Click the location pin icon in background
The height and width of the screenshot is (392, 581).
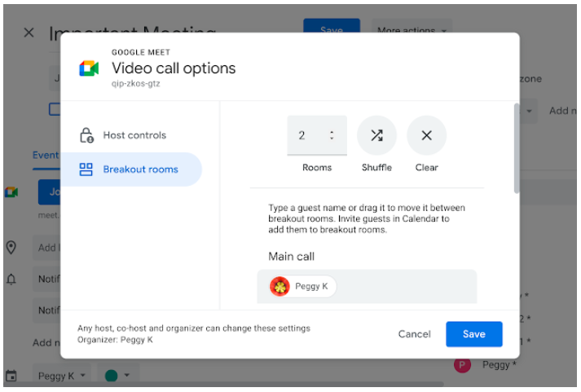point(11,248)
